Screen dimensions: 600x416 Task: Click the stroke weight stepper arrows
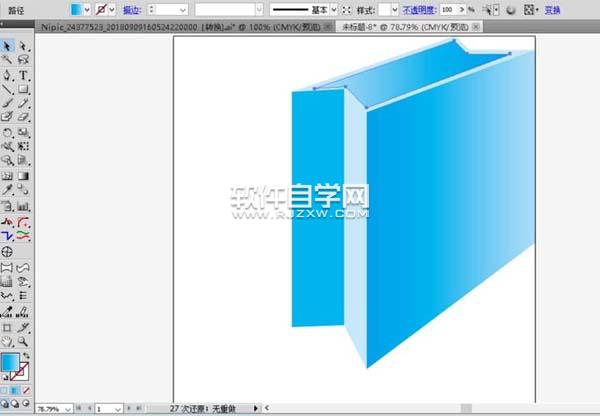(x=152, y=10)
